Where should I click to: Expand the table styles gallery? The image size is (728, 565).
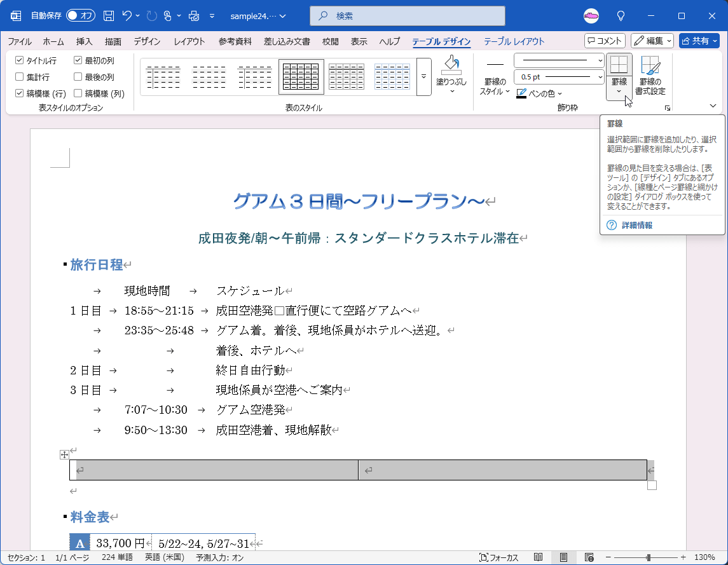pyautogui.click(x=424, y=77)
